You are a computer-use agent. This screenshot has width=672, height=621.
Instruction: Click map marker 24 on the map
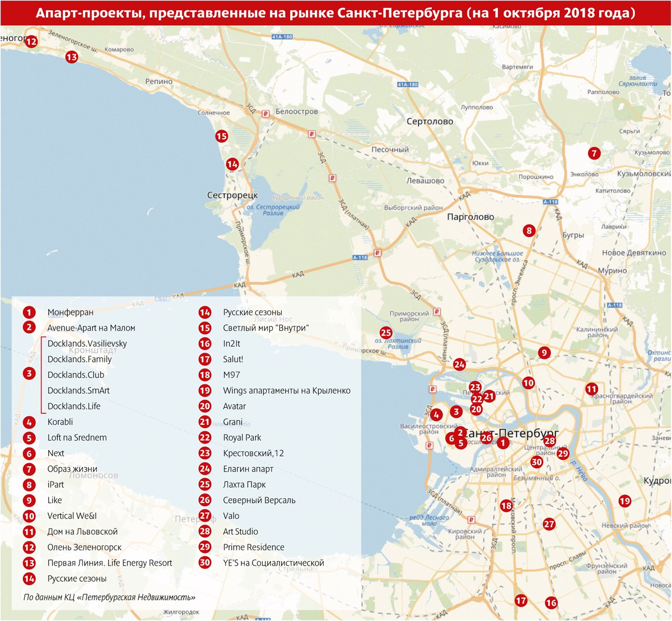coord(459,365)
